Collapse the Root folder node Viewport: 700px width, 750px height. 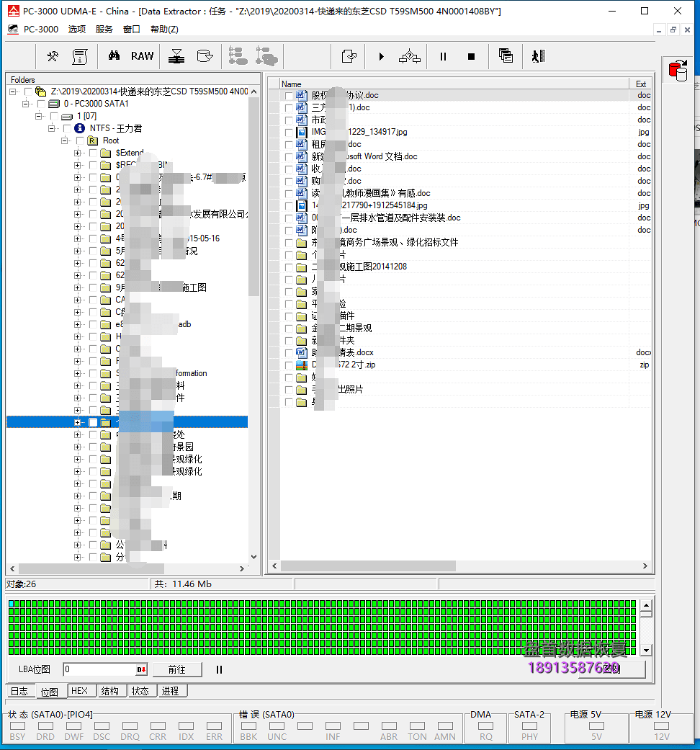tap(64, 140)
